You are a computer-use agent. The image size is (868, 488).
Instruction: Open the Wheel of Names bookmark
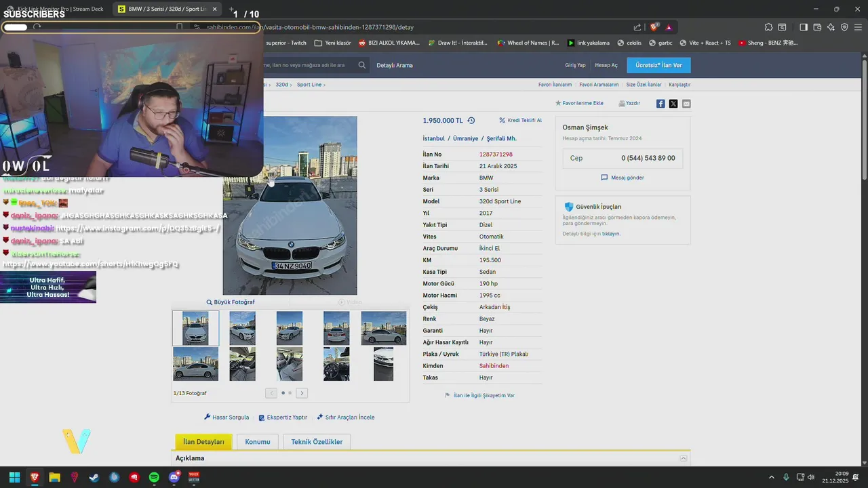(528, 43)
